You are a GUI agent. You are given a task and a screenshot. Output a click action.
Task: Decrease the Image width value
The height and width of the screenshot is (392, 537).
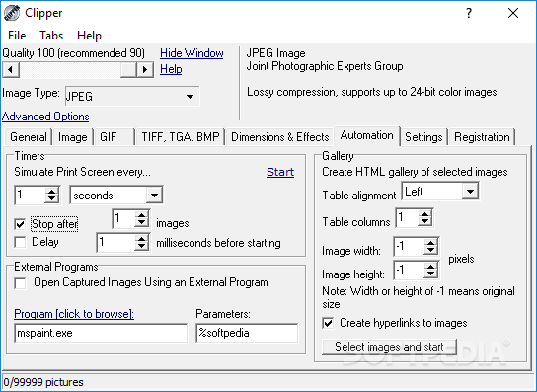(x=430, y=251)
